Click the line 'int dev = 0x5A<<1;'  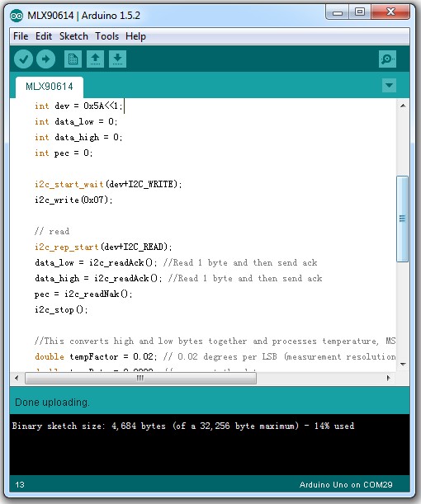[x=78, y=106]
